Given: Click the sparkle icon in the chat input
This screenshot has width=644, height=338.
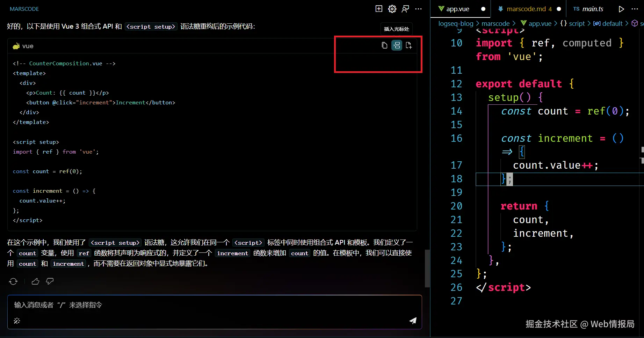Looking at the screenshot, I should pyautogui.click(x=17, y=321).
